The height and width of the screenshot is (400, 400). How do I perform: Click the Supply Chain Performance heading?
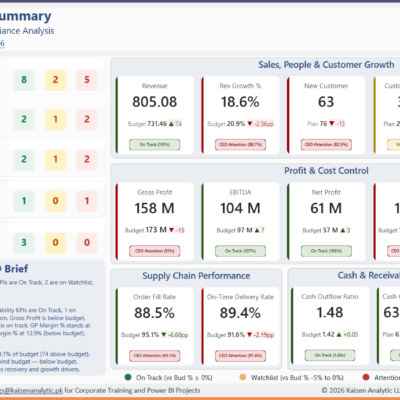tap(196, 276)
